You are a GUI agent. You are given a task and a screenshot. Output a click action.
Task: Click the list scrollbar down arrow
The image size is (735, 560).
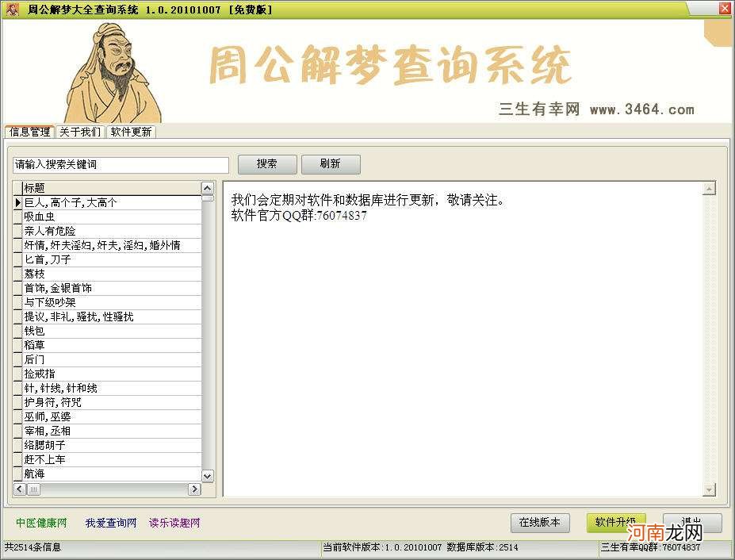(x=207, y=476)
